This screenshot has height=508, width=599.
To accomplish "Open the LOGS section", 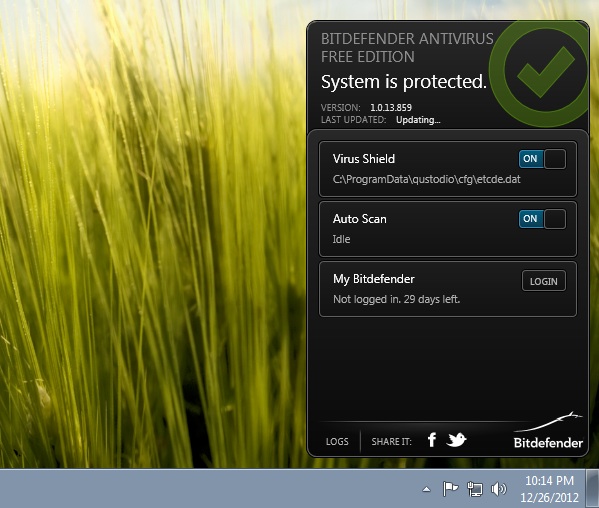I will tap(337, 442).
